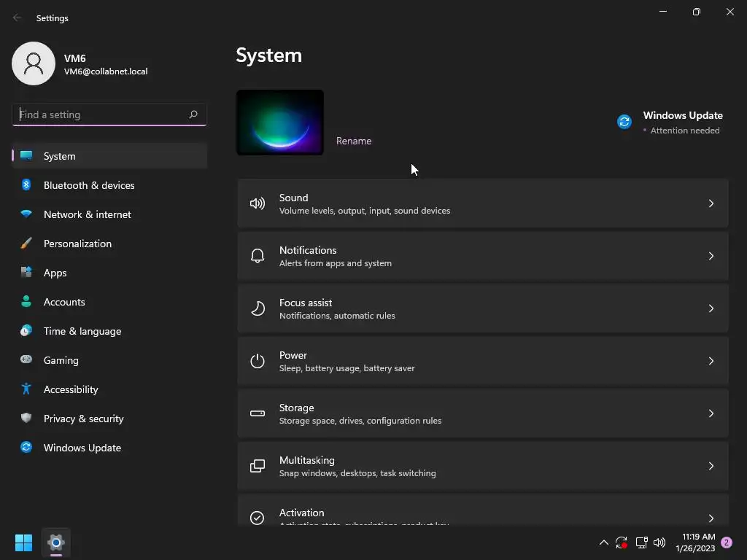Go to Personalization settings
The height and width of the screenshot is (560, 747).
coord(109,244)
